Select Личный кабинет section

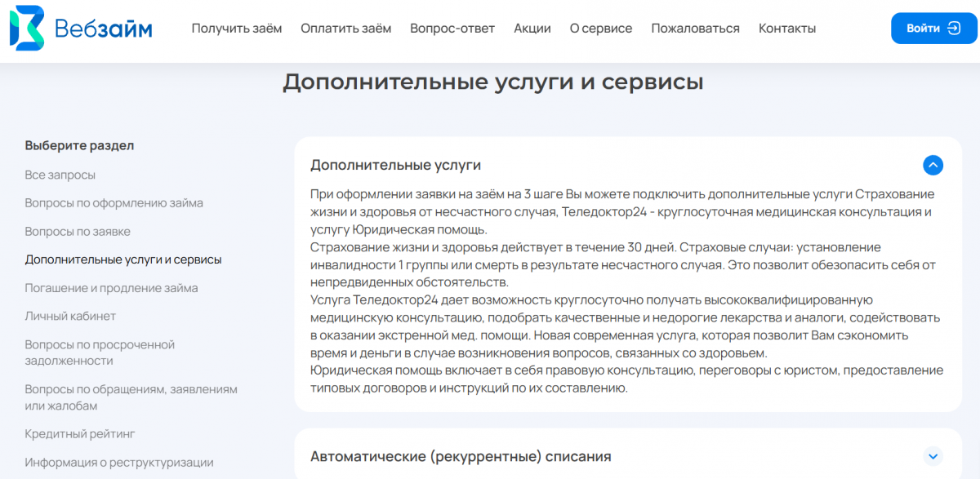click(70, 316)
